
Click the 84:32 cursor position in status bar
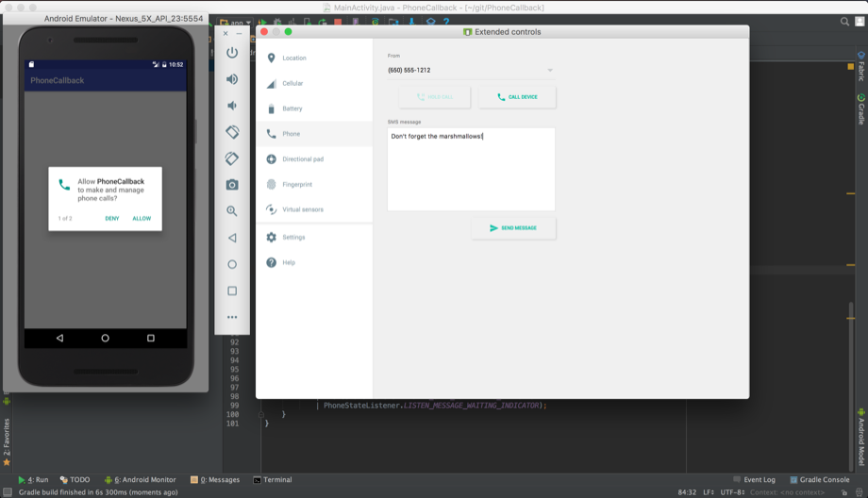[687, 492]
